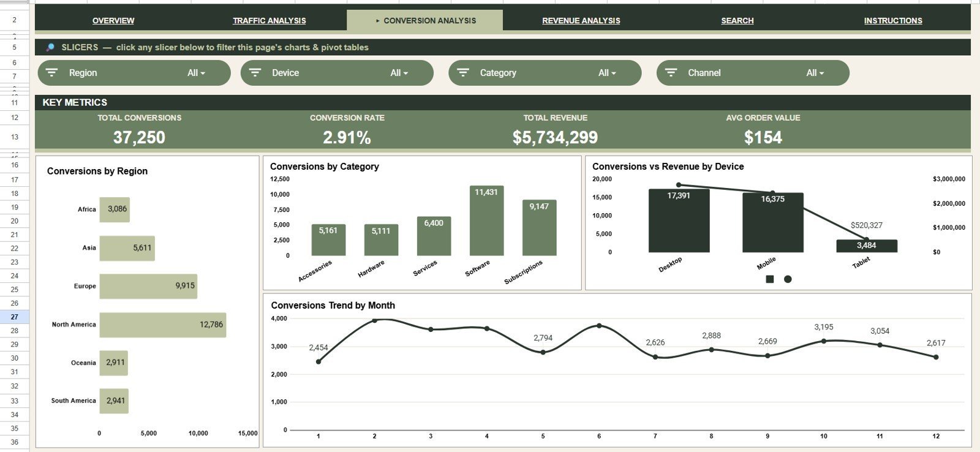Click the Region slicer filter icon
980x452 pixels.
[x=52, y=72]
